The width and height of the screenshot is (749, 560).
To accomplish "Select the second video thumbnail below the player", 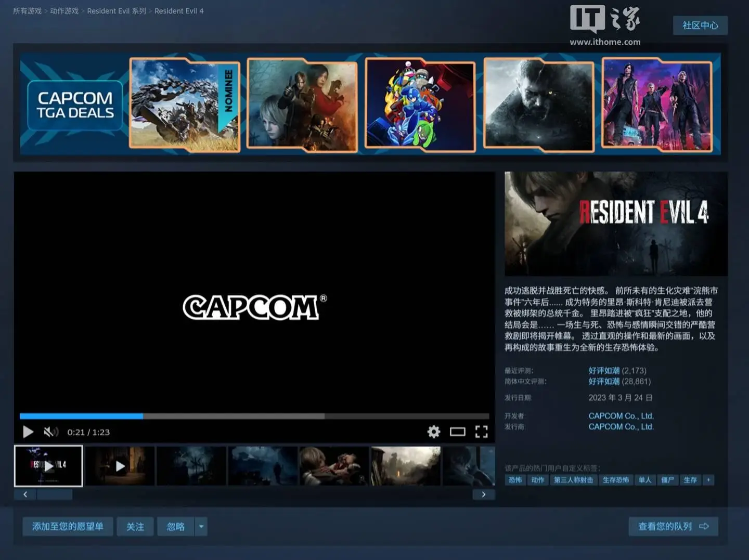I will click(120, 465).
